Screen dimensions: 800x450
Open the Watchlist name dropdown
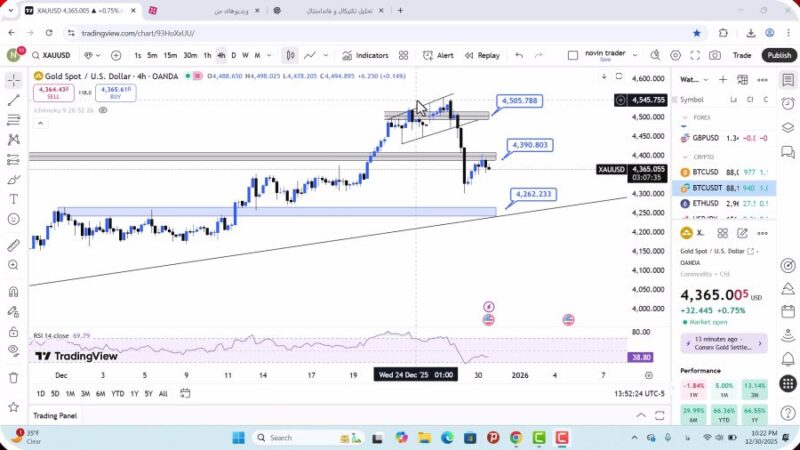(693, 79)
